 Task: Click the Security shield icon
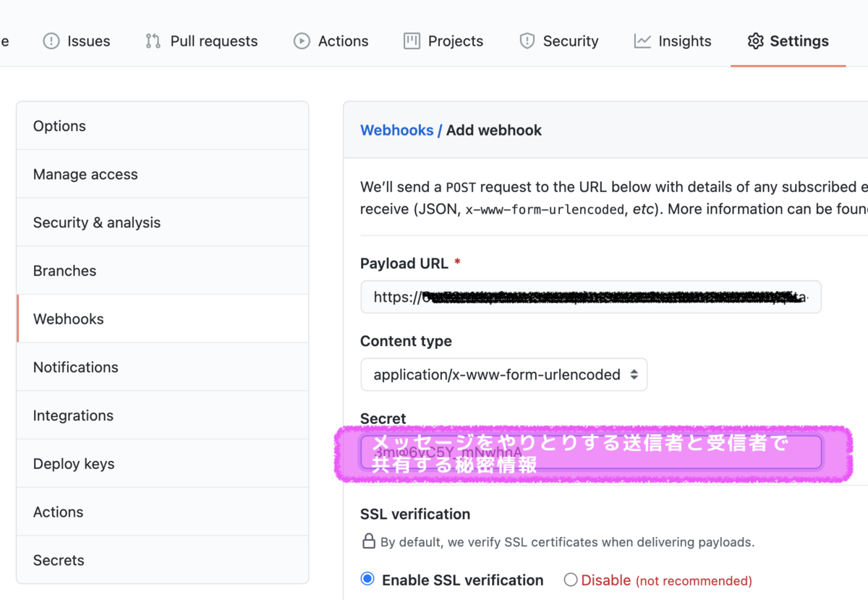click(527, 41)
